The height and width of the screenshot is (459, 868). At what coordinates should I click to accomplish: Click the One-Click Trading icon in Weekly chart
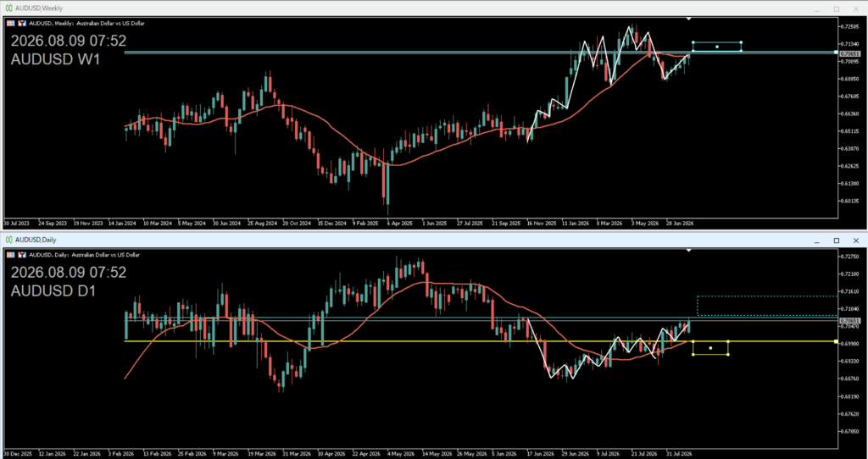point(22,23)
